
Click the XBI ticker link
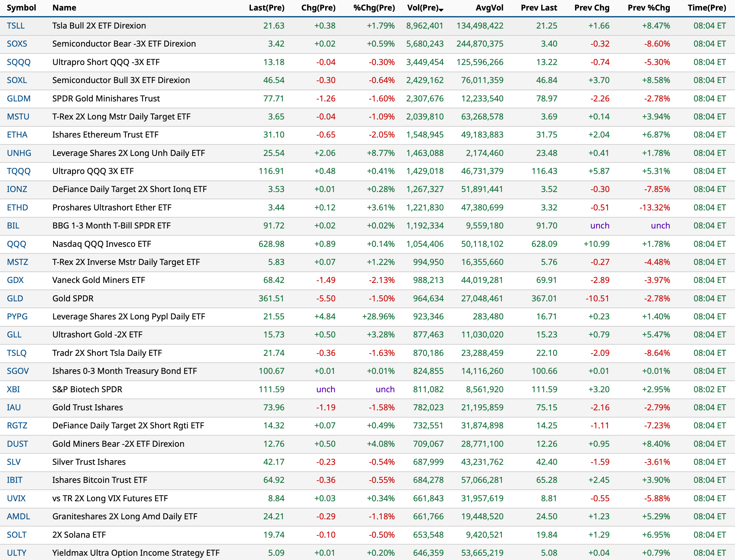pyautogui.click(x=13, y=389)
